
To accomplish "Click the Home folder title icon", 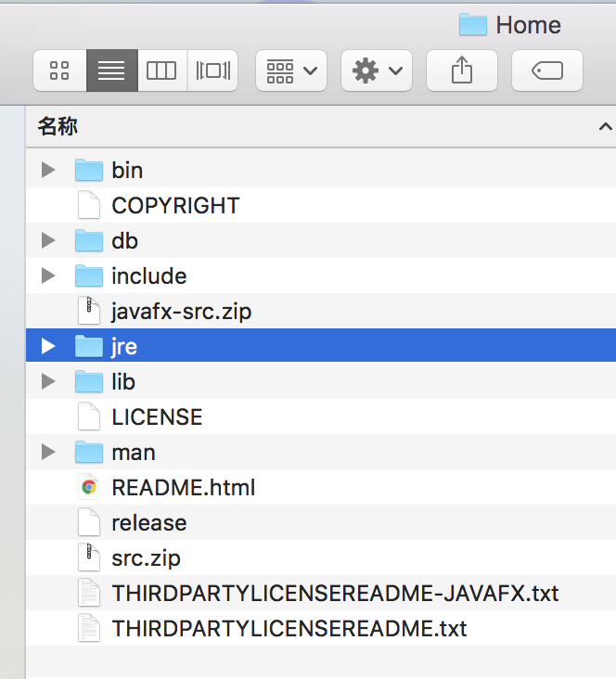I will click(x=473, y=25).
